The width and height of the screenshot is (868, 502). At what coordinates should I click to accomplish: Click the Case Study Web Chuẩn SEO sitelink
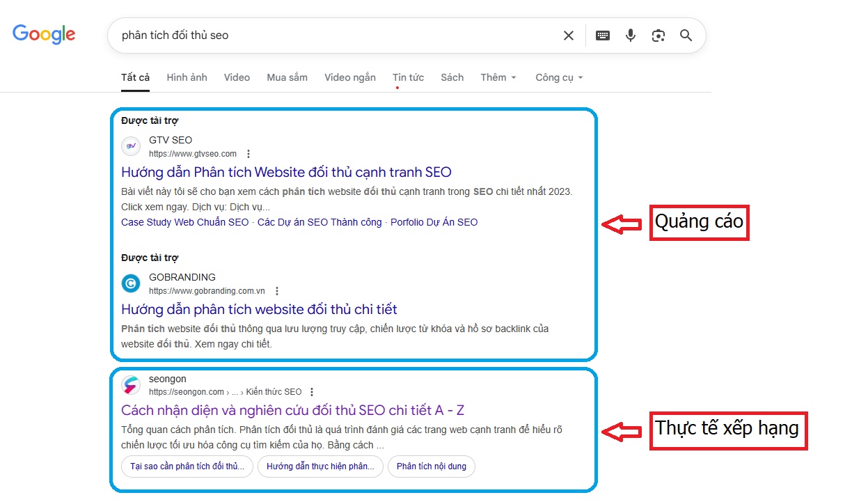(x=184, y=222)
